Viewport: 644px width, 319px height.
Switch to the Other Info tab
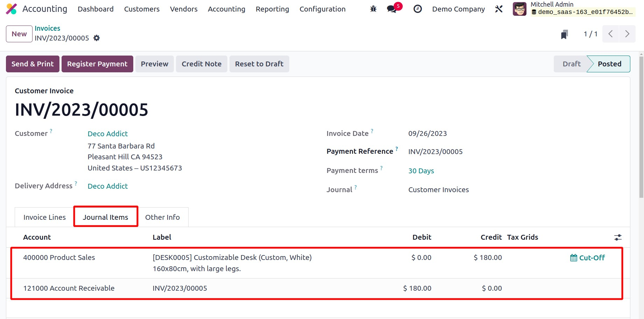162,217
